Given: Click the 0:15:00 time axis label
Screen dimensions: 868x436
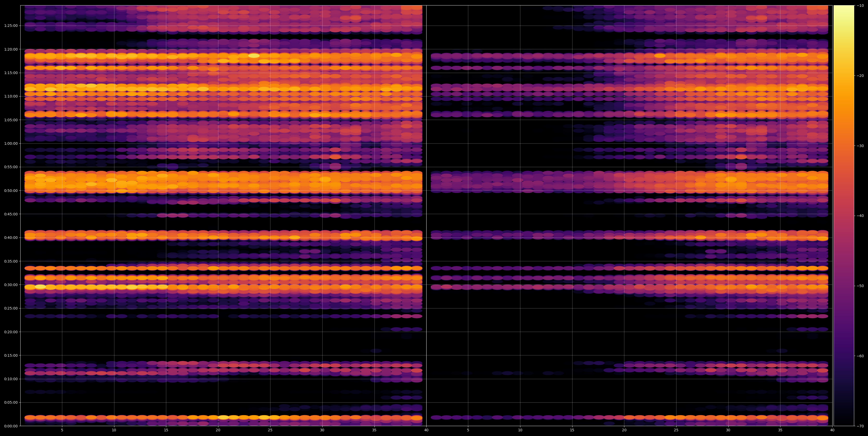Looking at the screenshot, I should [11, 355].
